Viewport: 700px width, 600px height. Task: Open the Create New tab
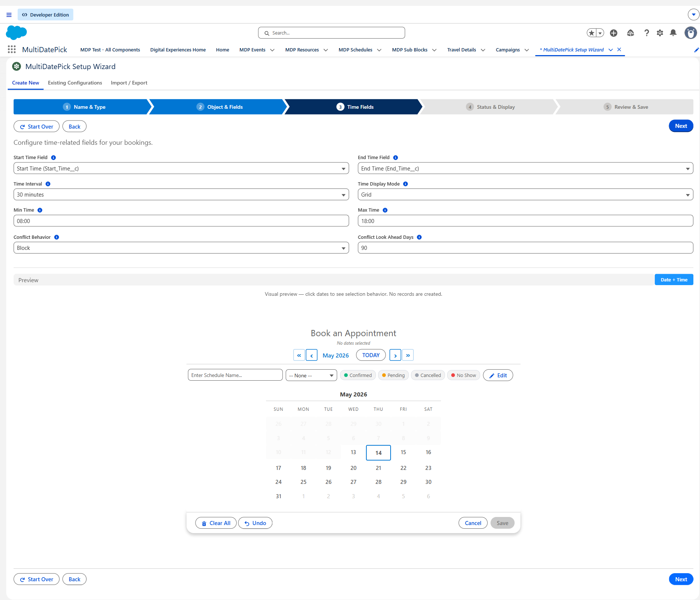[x=25, y=83]
